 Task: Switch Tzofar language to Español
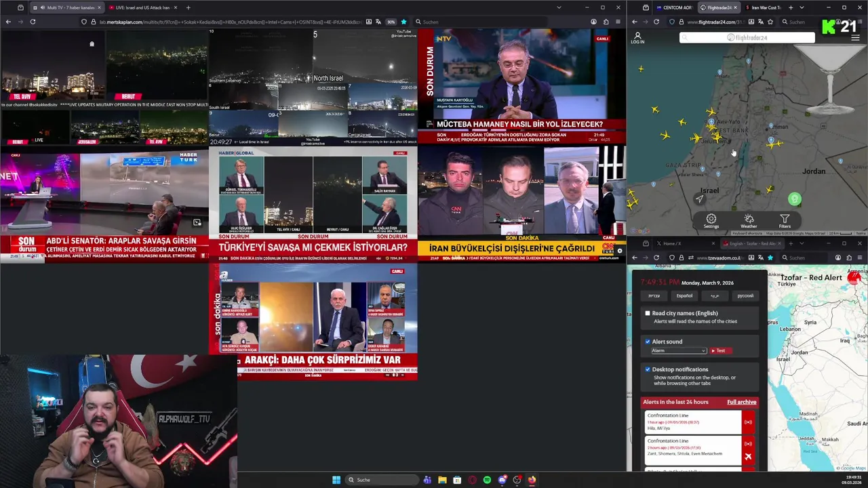(684, 296)
